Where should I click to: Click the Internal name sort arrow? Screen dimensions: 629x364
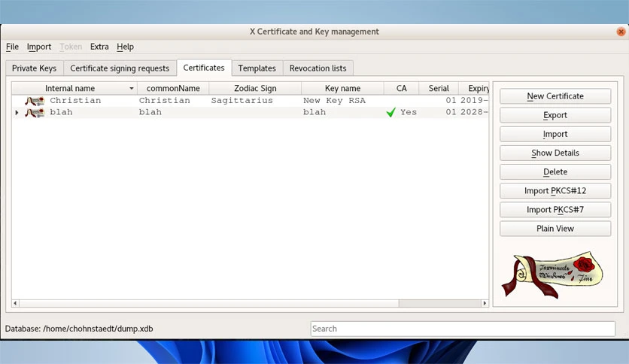pos(131,88)
